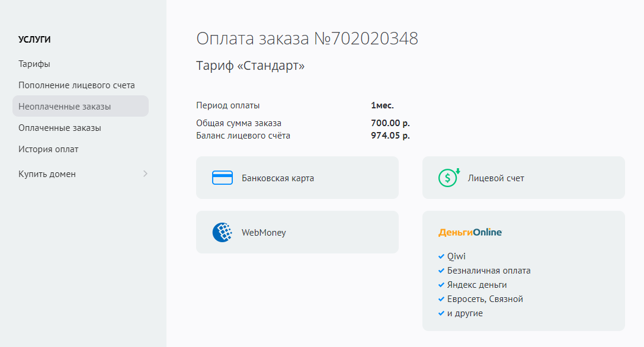This screenshot has height=347, width=644.
Task: Click the green dollar account icon
Action: 448,178
